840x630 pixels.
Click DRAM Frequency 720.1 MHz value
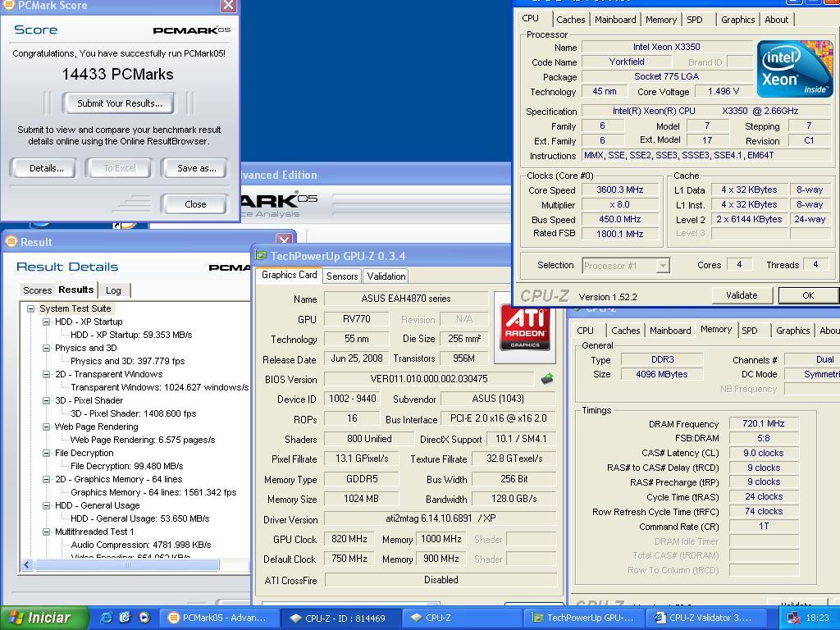point(764,424)
